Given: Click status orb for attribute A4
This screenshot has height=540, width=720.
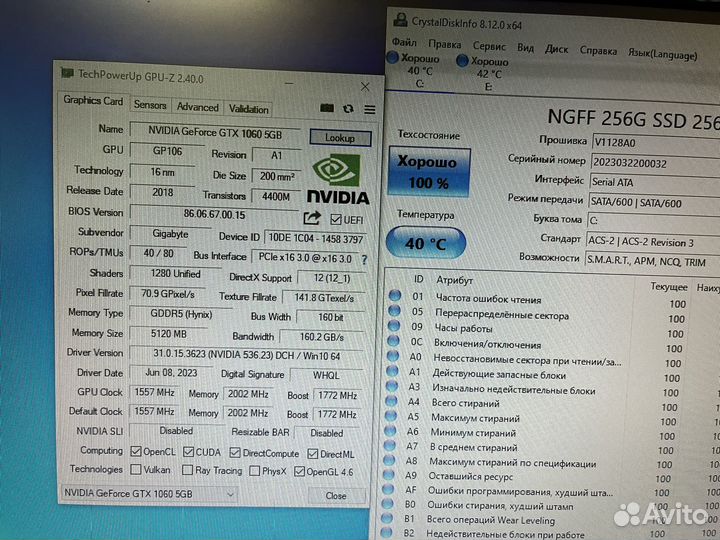Looking at the screenshot, I should (391, 401).
